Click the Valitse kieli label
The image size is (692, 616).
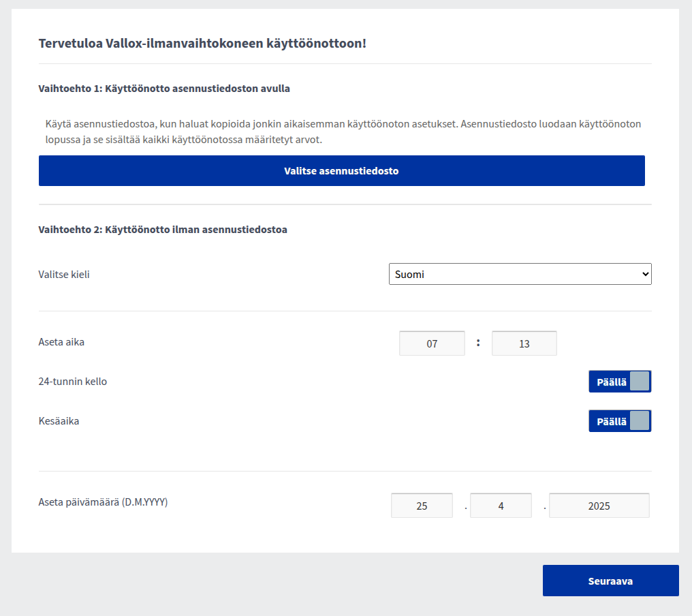pyautogui.click(x=64, y=275)
